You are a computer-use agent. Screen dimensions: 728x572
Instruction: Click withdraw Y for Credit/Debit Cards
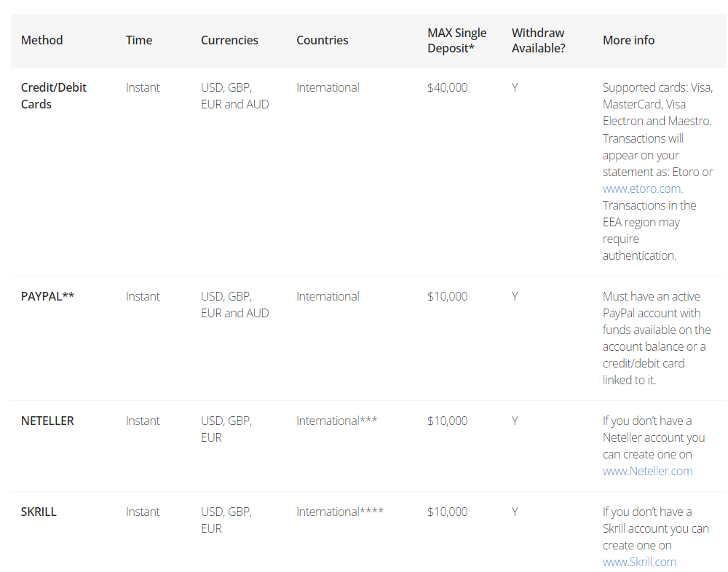(x=515, y=88)
